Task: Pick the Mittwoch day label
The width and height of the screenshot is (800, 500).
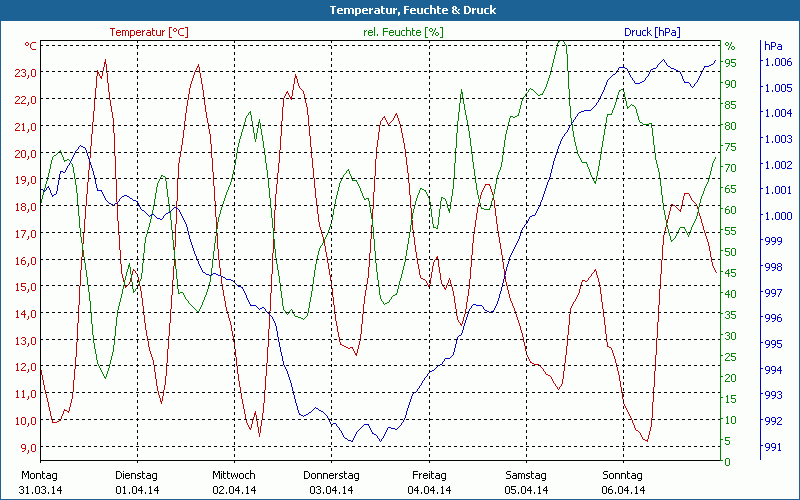Action: coord(234,474)
